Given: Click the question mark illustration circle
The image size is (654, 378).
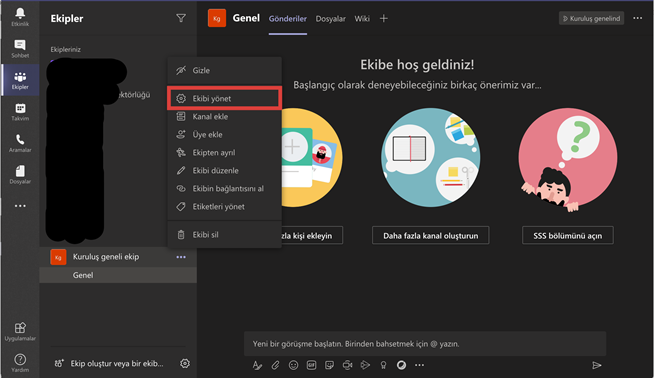Looking at the screenshot, I should [x=568, y=159].
